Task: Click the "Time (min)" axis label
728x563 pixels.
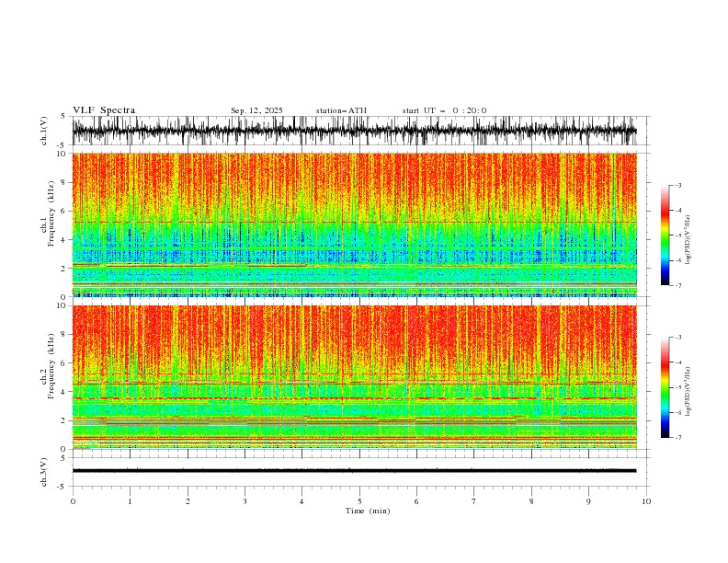Action: tap(368, 511)
